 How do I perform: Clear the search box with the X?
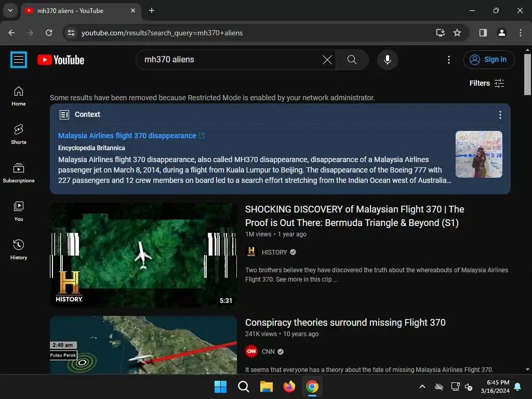pyautogui.click(x=327, y=60)
